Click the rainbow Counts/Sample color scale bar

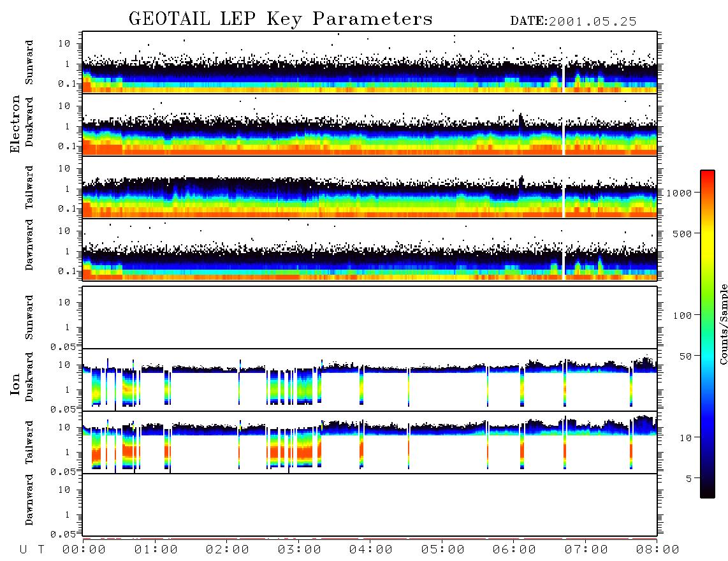(708, 335)
